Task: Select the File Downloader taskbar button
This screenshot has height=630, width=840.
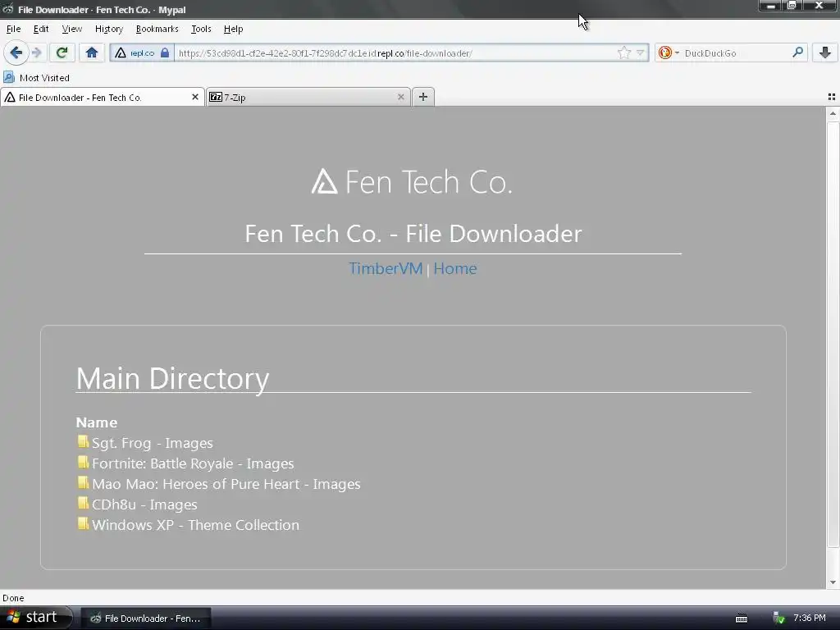Action: coord(146,619)
